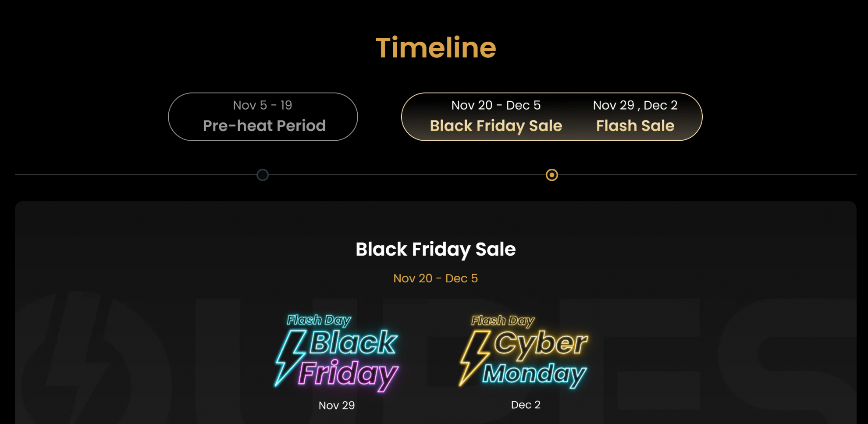Click the gold Timeline heading
The width and height of the screenshot is (868, 424).
[436, 47]
